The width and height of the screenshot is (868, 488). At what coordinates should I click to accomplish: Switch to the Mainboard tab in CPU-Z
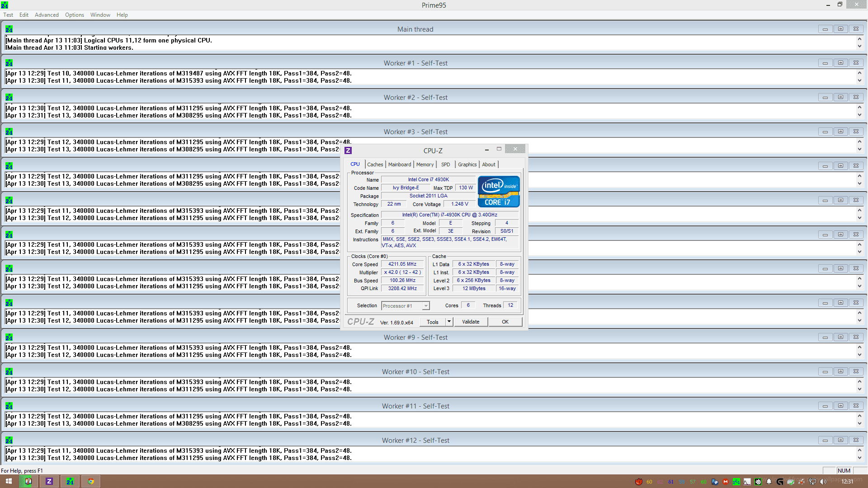(400, 164)
